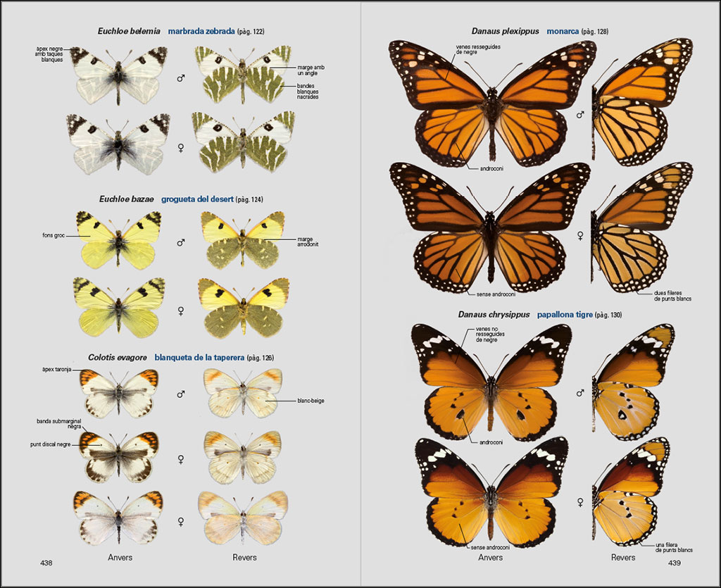
Task: Click page number 439
Action: [x=674, y=563]
